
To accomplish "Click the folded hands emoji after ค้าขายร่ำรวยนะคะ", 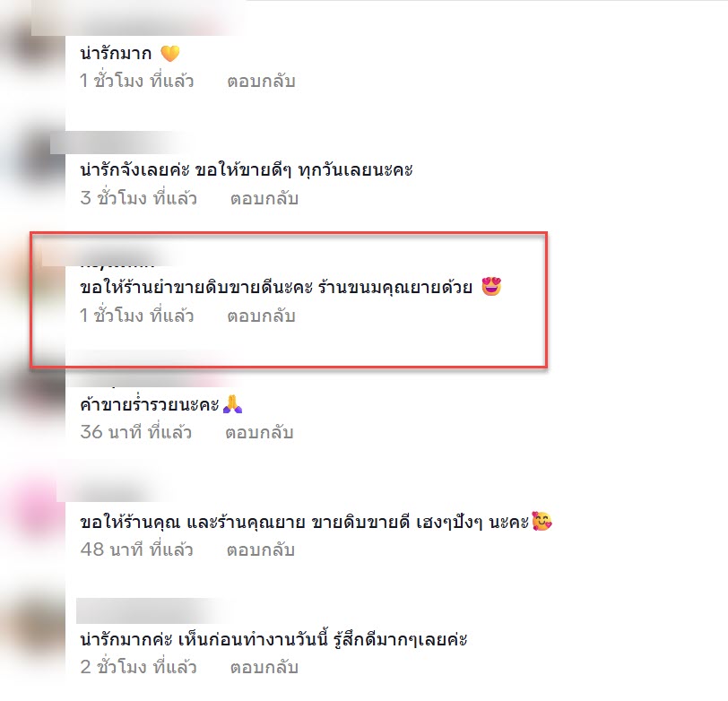I will click(x=232, y=404).
